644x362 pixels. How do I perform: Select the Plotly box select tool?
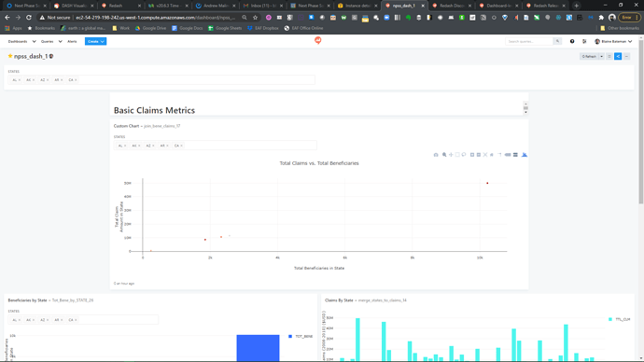coord(457,155)
